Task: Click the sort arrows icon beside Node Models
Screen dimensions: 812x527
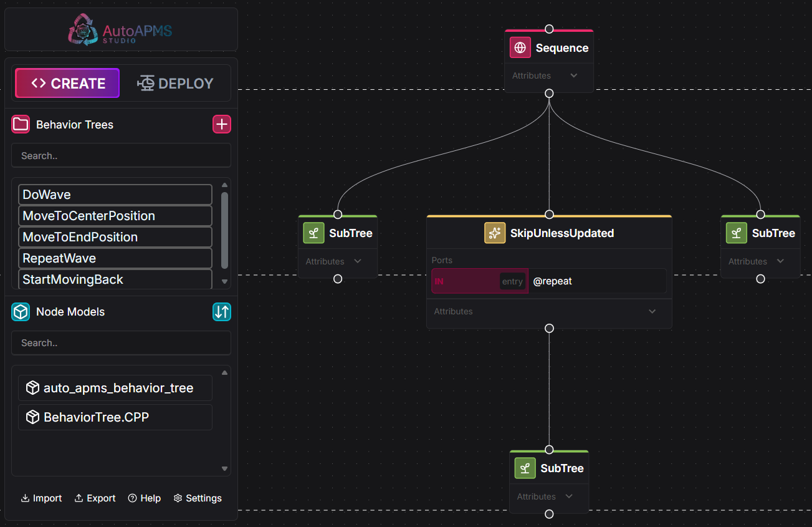Action: (x=222, y=311)
